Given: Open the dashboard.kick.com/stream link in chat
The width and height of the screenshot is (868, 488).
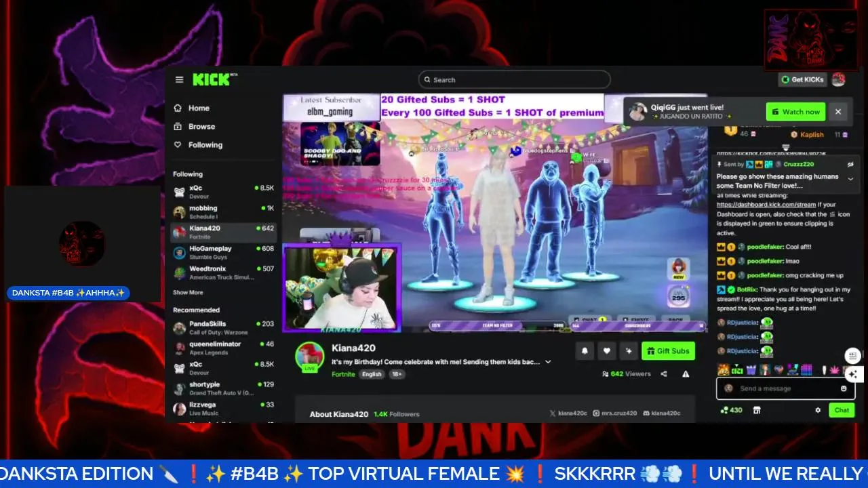Looking at the screenshot, I should click(766, 205).
